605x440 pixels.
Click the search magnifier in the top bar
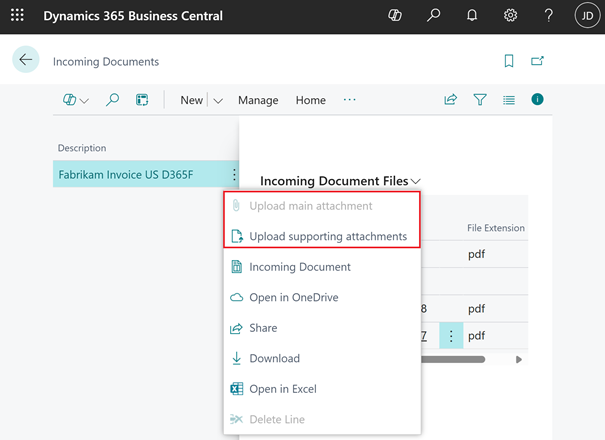point(433,15)
